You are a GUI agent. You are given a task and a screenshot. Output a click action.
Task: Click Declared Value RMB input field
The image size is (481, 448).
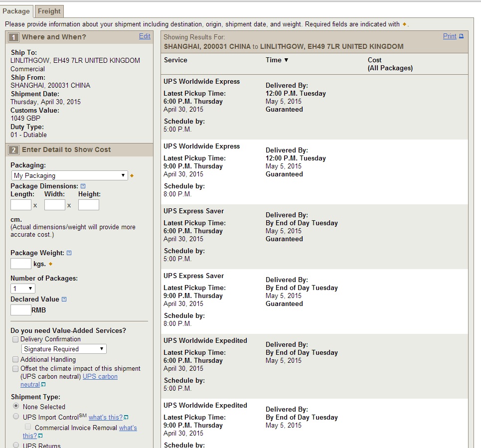tap(21, 310)
